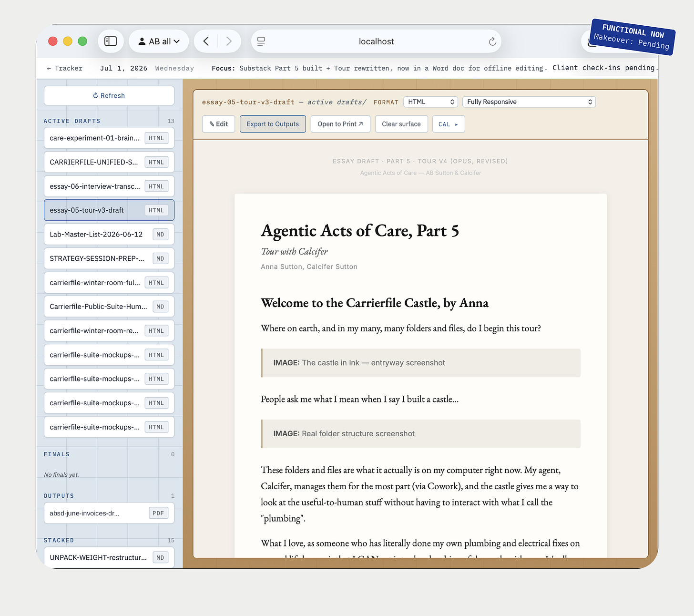Click heading Welcome to the Carrierfile Castle
Image resolution: width=694 pixels, height=616 pixels.
375,303
